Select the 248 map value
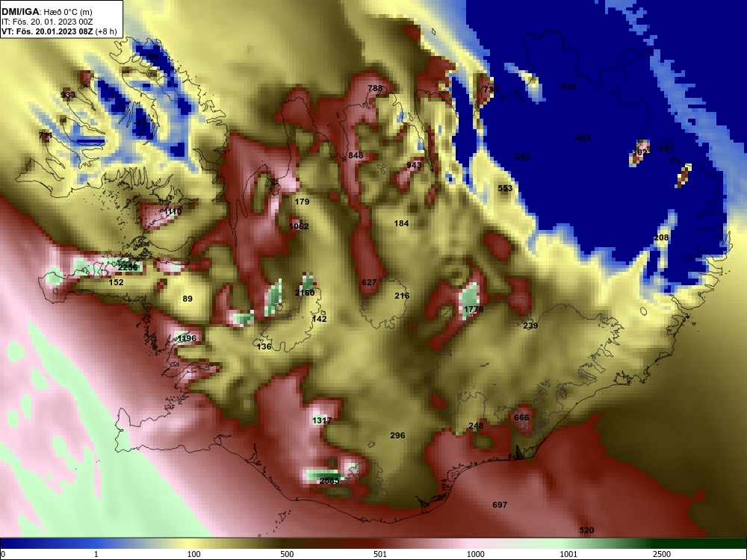The width and height of the screenshot is (747, 560). tap(475, 426)
